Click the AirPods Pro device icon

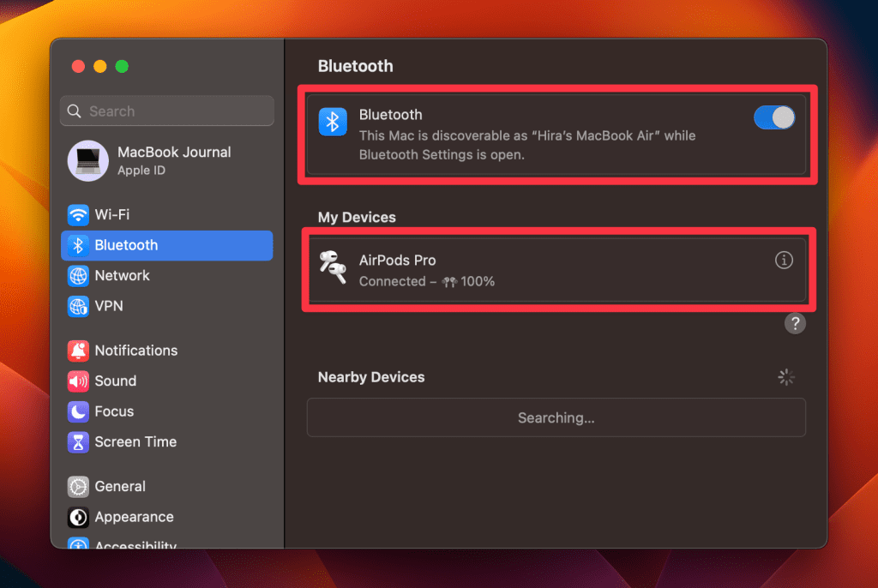(333, 267)
